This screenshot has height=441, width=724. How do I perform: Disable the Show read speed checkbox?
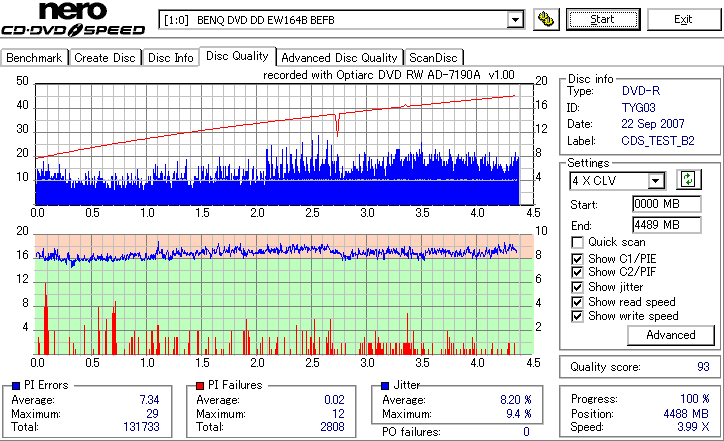pyautogui.click(x=577, y=302)
